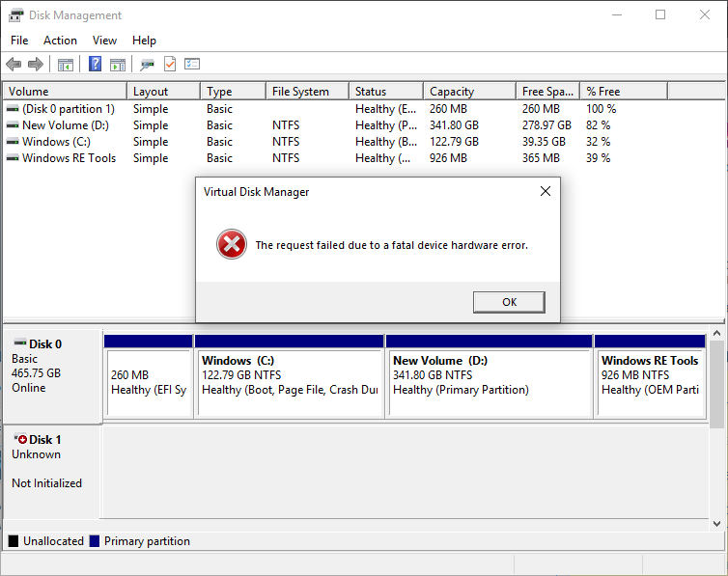Screen dimensions: 728x576
Task: Click the "100 %" free cell
Action: point(601,109)
